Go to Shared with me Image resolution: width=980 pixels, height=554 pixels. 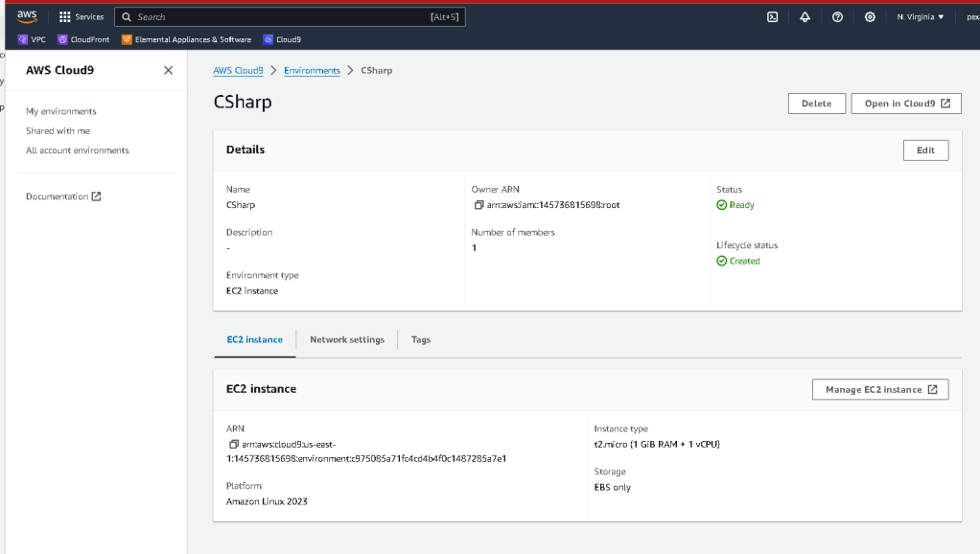pos(58,130)
